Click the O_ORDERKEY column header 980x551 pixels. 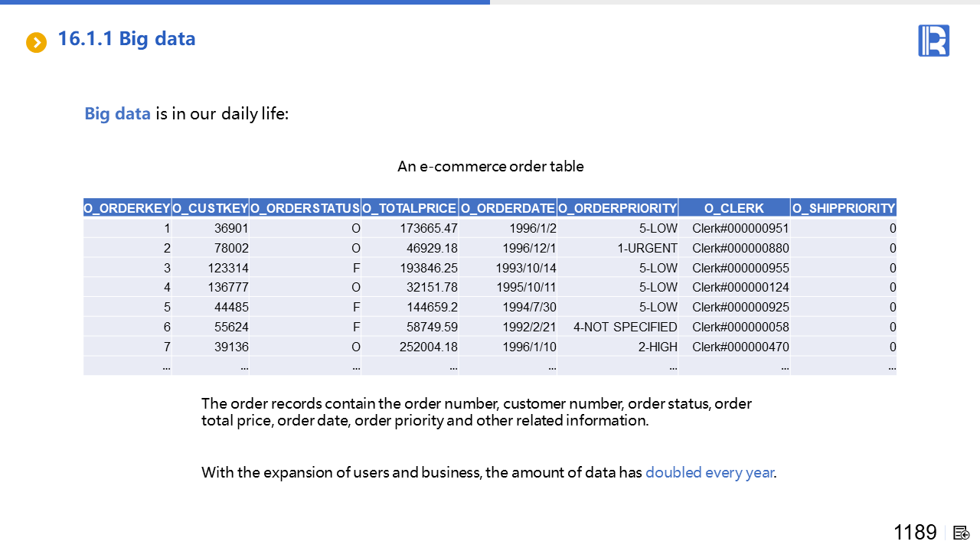(x=127, y=208)
